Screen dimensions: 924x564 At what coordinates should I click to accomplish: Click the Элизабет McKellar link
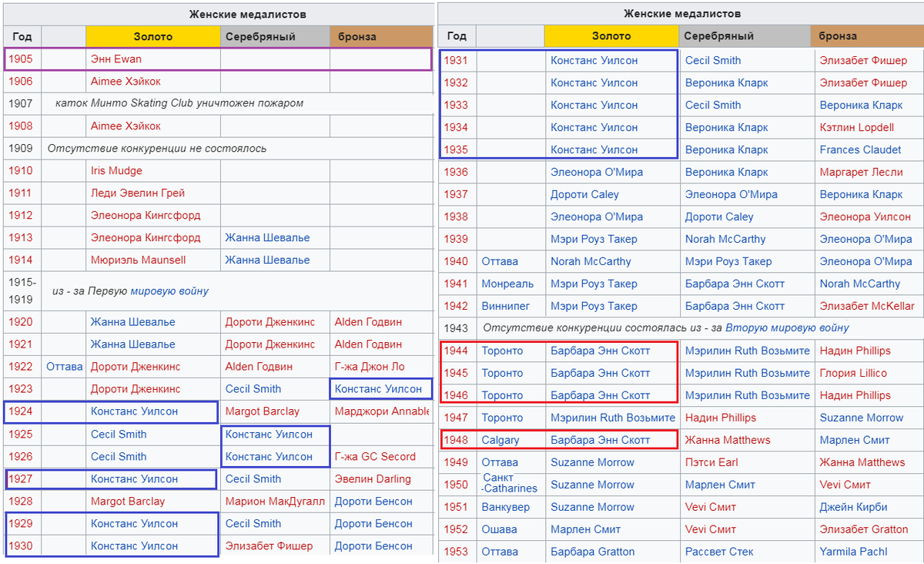[x=867, y=306]
